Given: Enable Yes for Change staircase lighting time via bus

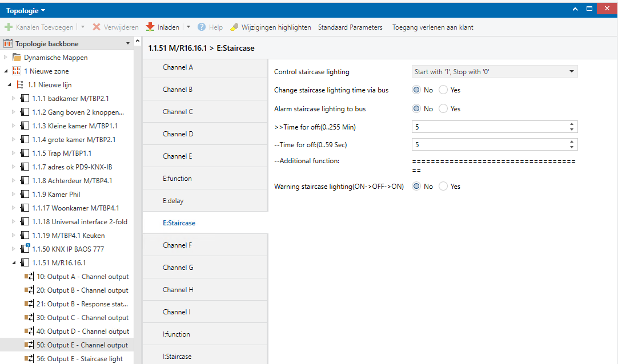Looking at the screenshot, I should pyautogui.click(x=444, y=90).
